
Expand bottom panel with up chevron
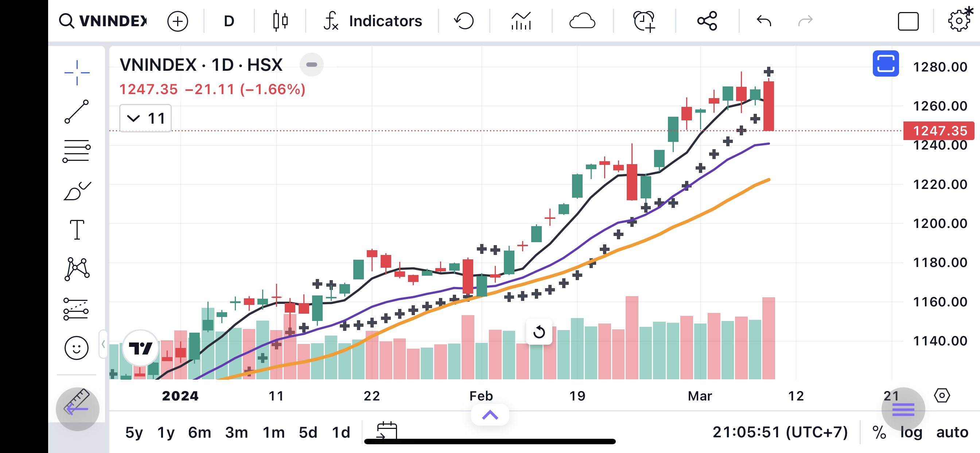(x=490, y=415)
